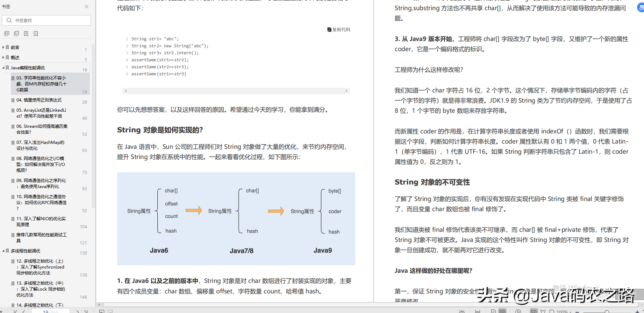The image size is (644, 313).
Task: Open bookmark 04. 慎重使用正则表达式
Action: [x=39, y=100]
